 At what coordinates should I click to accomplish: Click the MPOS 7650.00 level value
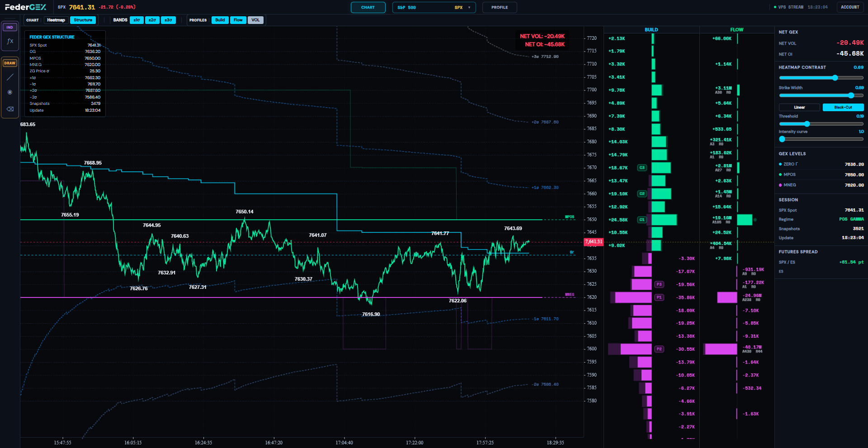tap(854, 174)
